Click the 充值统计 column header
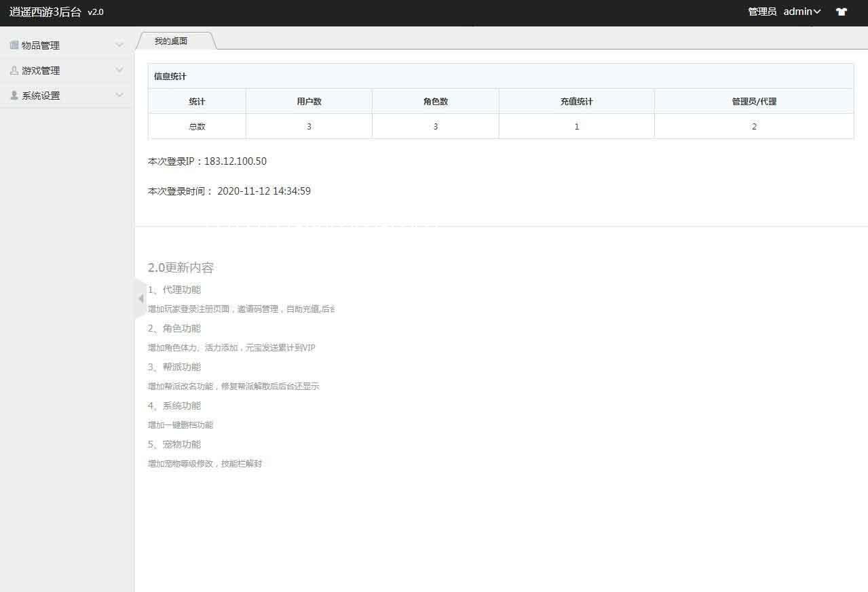Screen dimensions: 868x592 (x=576, y=101)
